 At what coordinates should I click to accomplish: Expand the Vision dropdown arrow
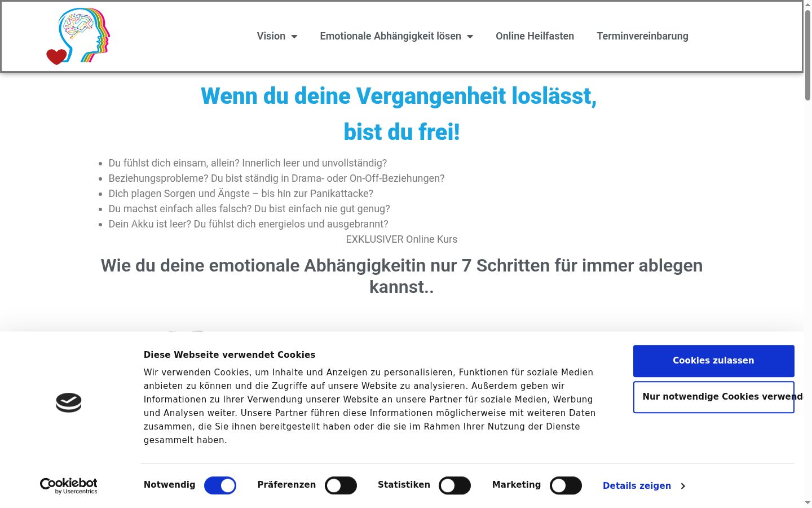click(294, 37)
